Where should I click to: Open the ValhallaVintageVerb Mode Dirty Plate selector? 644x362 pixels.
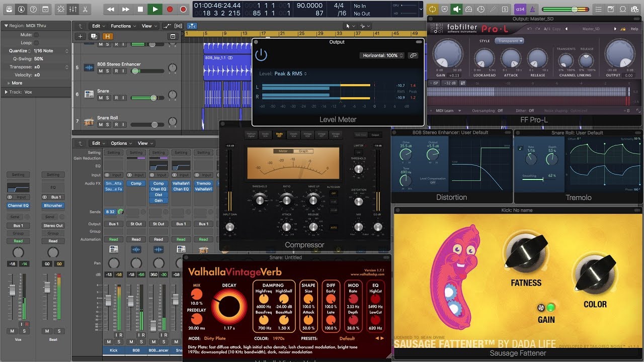216,338
